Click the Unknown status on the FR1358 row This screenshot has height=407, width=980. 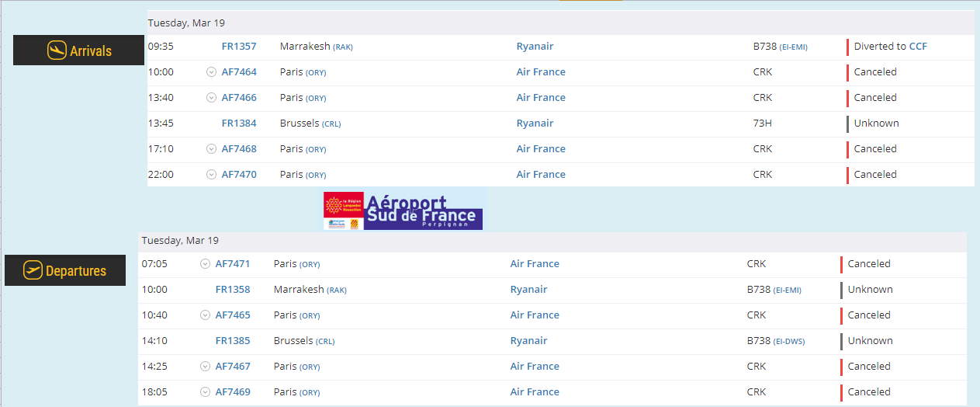[x=871, y=290]
